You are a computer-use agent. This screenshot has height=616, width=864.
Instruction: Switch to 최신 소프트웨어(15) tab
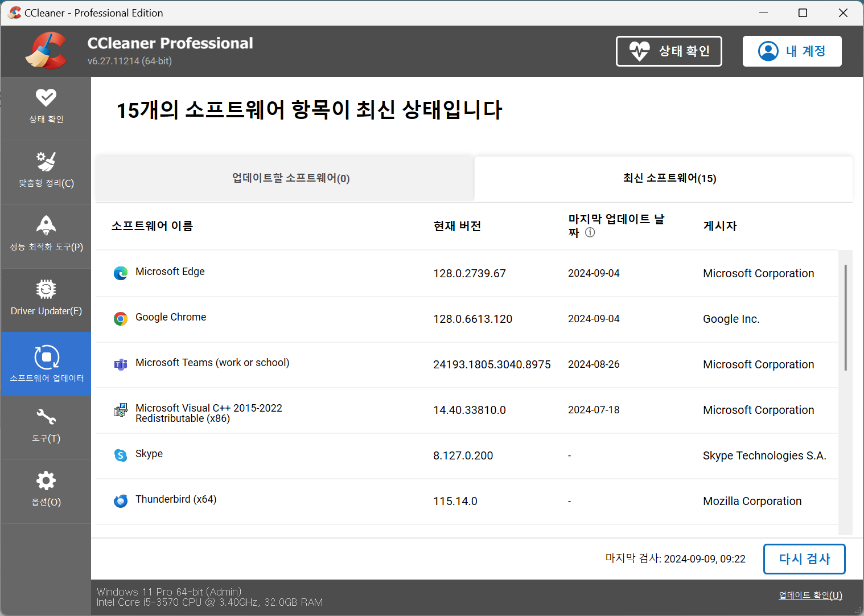coord(664,178)
